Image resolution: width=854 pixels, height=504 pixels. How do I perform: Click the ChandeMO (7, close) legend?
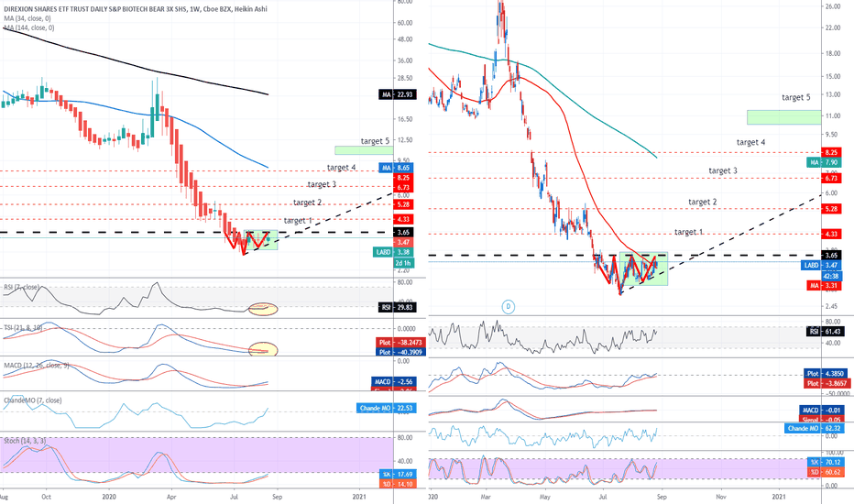tap(33, 400)
